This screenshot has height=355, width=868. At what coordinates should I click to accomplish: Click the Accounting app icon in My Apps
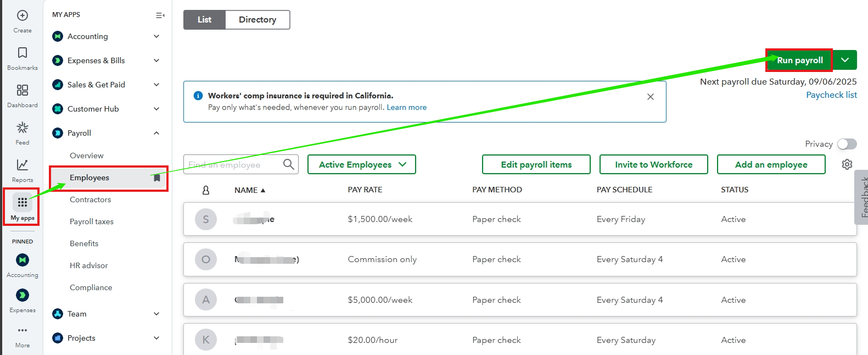pyautogui.click(x=58, y=36)
